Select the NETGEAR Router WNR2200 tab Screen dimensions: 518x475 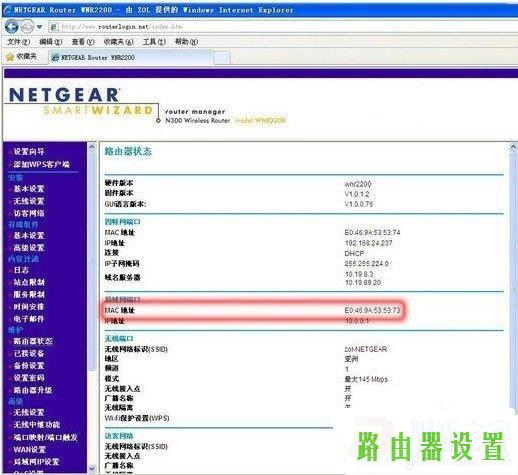coord(130,57)
